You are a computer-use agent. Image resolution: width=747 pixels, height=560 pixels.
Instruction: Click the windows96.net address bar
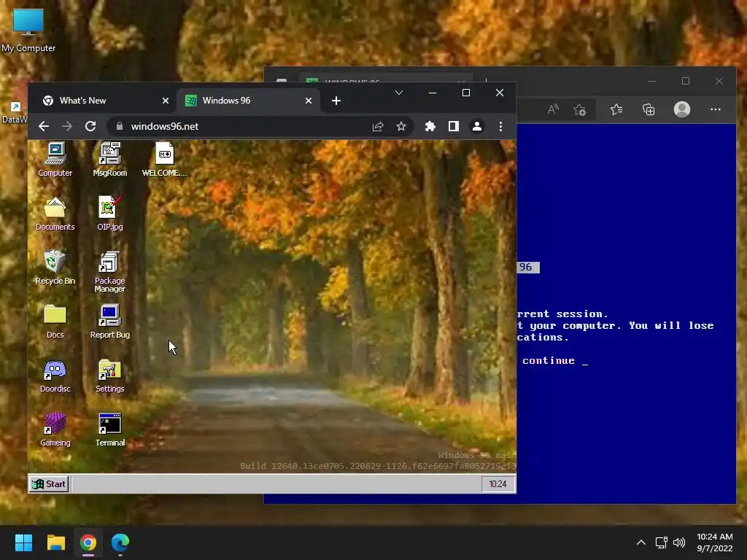pos(260,126)
